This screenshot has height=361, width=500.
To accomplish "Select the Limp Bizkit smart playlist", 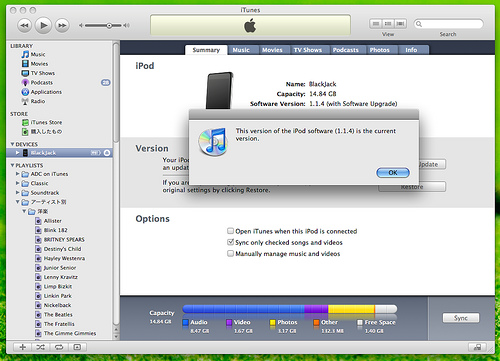I will point(53,286).
